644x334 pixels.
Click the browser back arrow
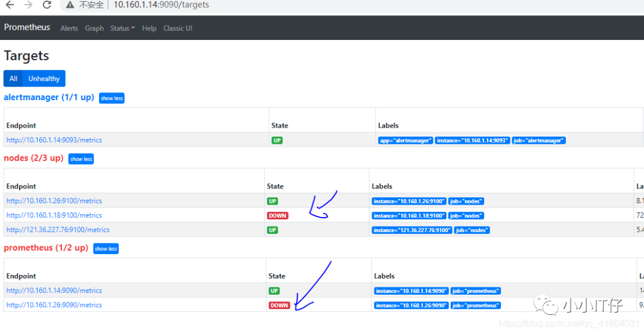point(10,5)
